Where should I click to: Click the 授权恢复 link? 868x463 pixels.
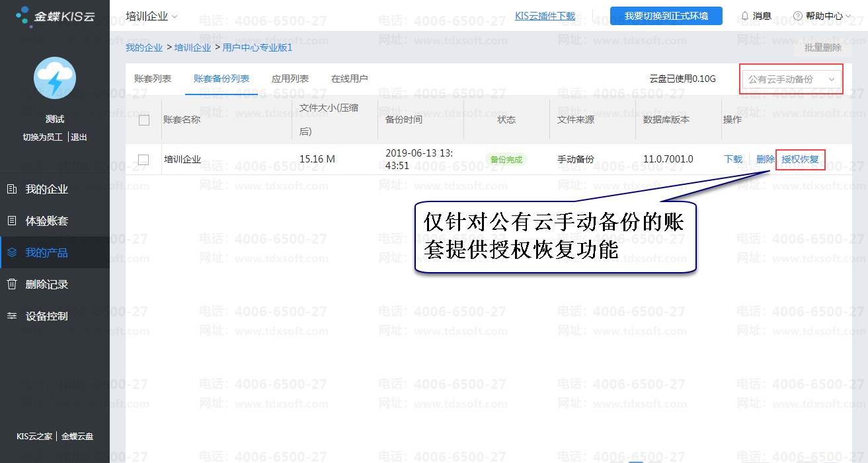pos(801,159)
